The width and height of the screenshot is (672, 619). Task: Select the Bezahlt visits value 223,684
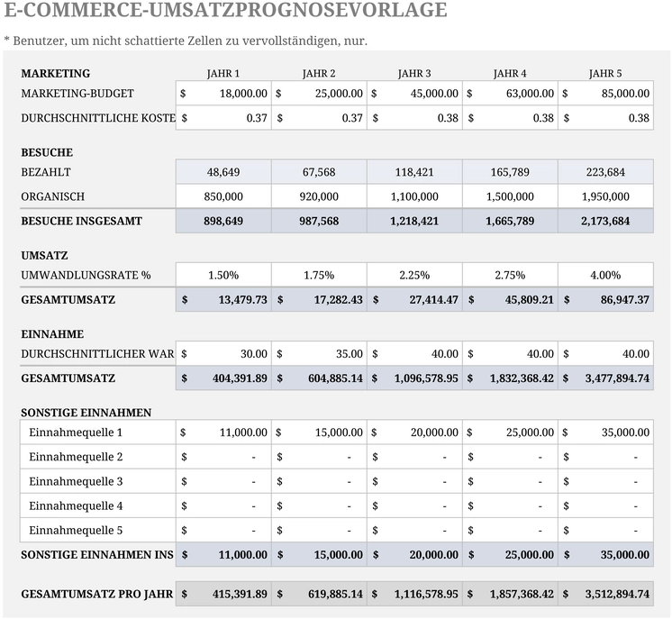tap(605, 172)
